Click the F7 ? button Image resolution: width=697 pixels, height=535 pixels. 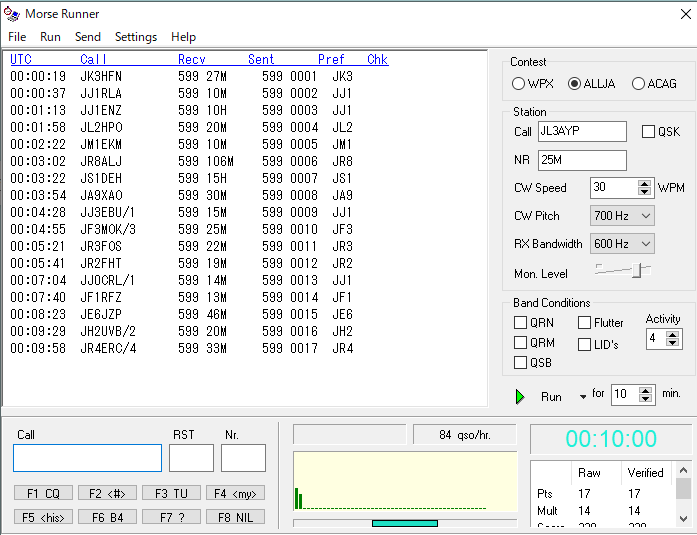171,517
